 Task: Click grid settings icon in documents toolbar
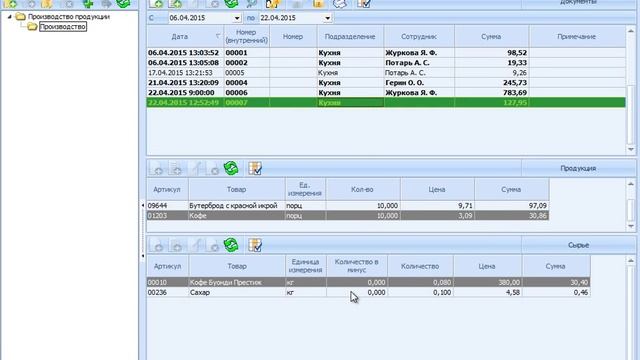tap(363, 4)
